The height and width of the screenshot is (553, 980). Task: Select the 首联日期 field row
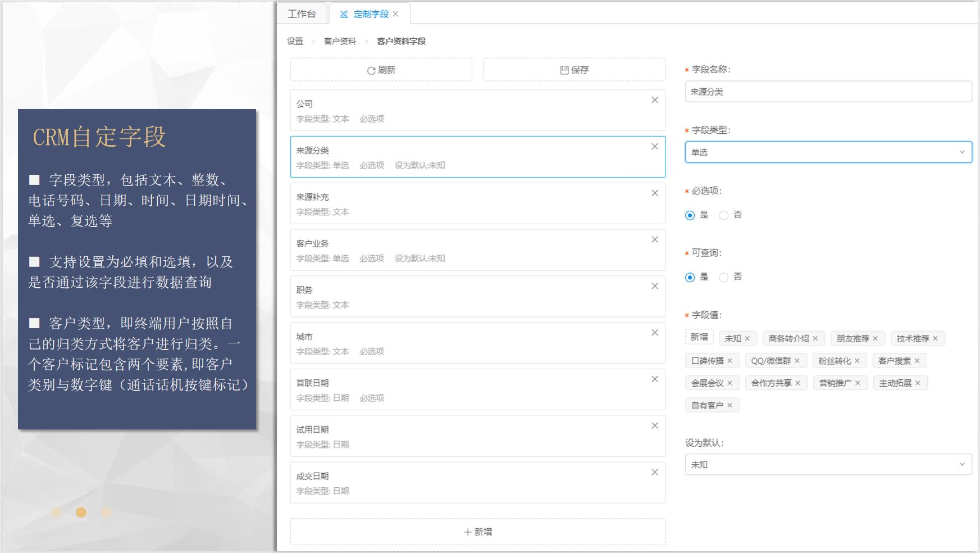pos(478,389)
